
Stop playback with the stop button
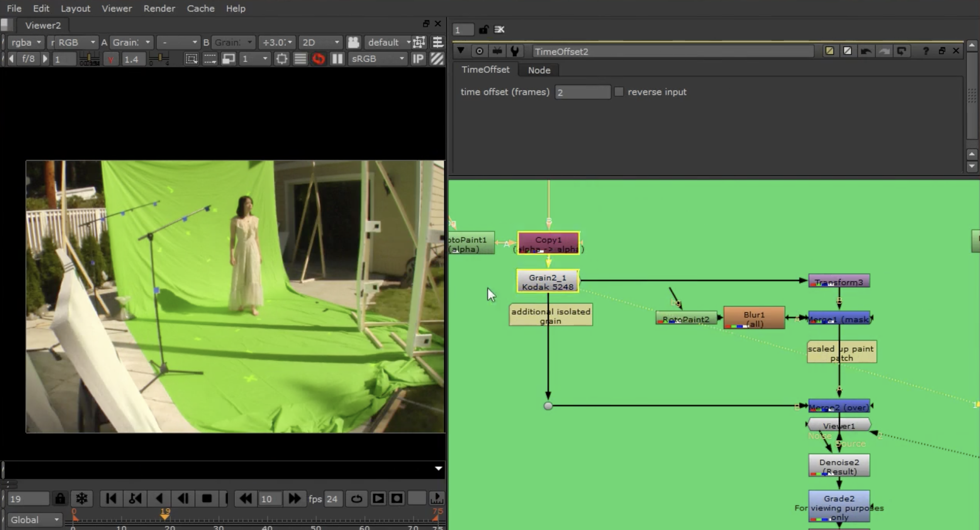point(207,499)
